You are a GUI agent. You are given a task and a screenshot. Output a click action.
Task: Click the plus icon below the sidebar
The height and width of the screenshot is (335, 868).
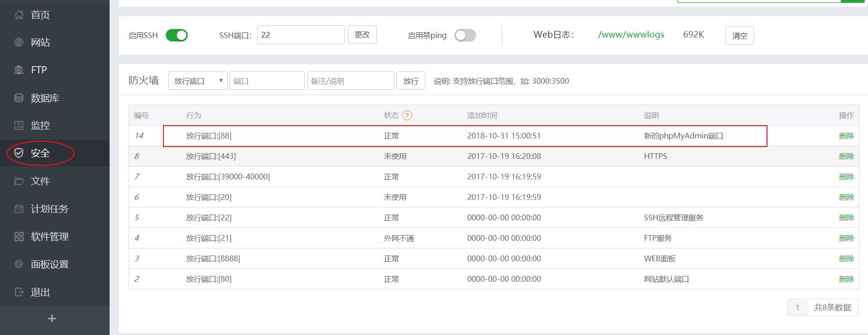(x=52, y=318)
